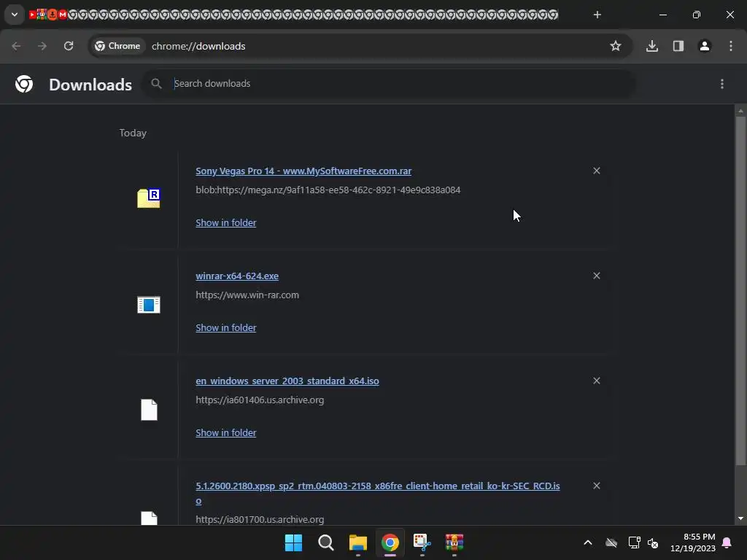Click the Chrome site info chip
The height and width of the screenshot is (560, 747).
tap(117, 46)
